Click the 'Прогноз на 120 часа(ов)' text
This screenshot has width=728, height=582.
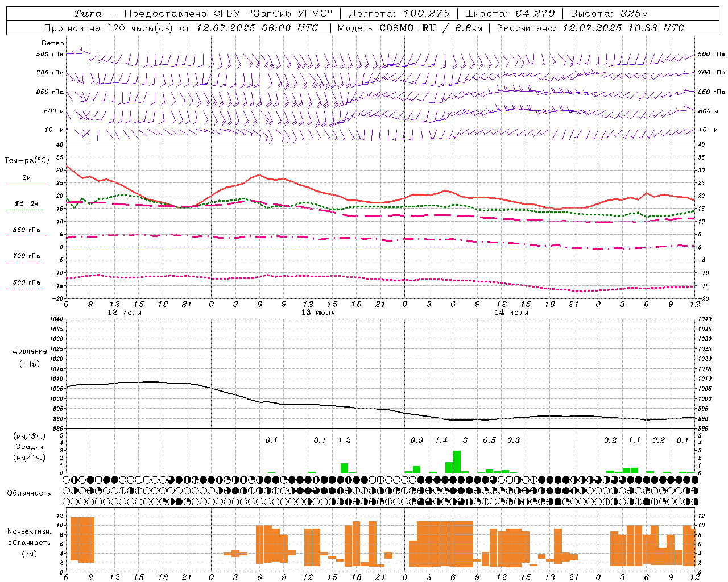click(x=109, y=28)
